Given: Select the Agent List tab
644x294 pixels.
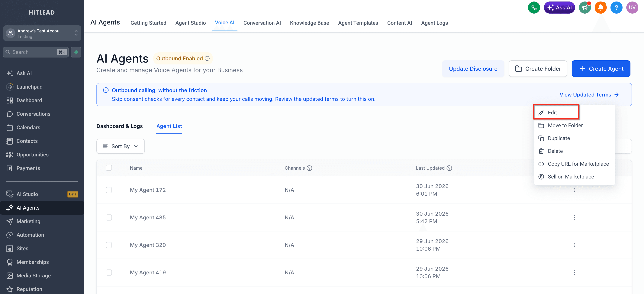Looking at the screenshot, I should pyautogui.click(x=169, y=126).
